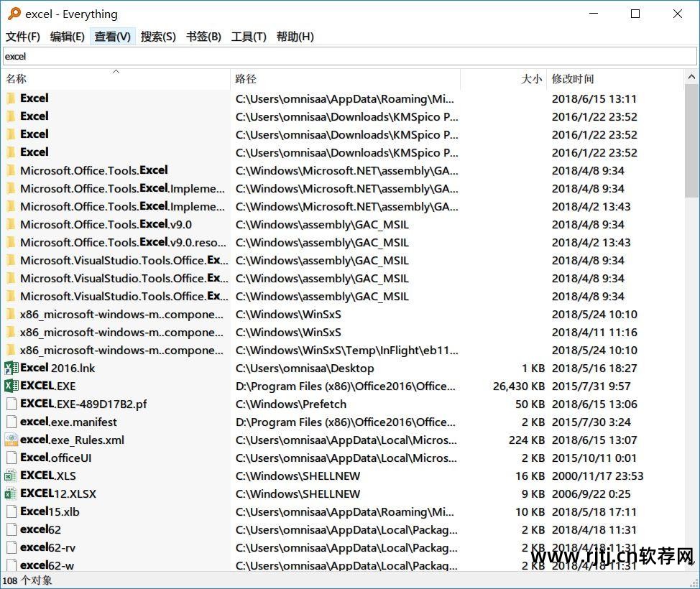Click the file icon of Excel.officeUI
700x589 pixels.
[11, 458]
